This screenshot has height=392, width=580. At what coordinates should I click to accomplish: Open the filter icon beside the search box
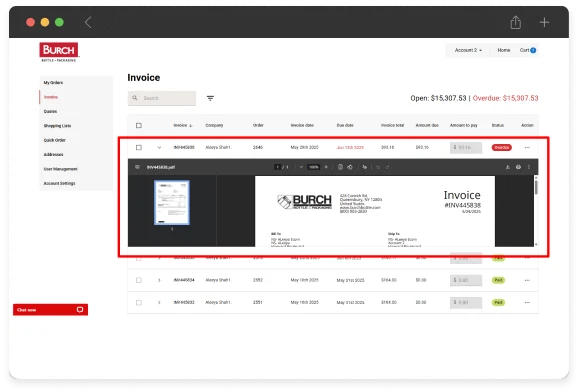pos(210,98)
